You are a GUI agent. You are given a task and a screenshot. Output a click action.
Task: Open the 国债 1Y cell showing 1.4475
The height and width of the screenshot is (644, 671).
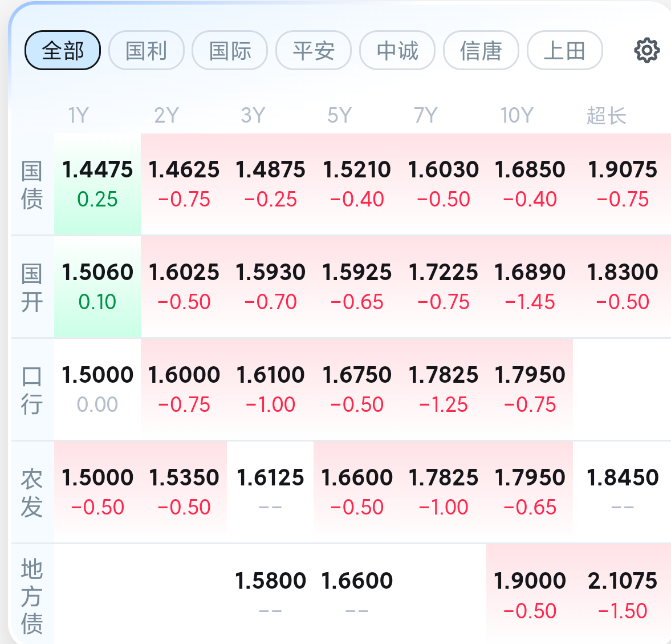(x=97, y=184)
